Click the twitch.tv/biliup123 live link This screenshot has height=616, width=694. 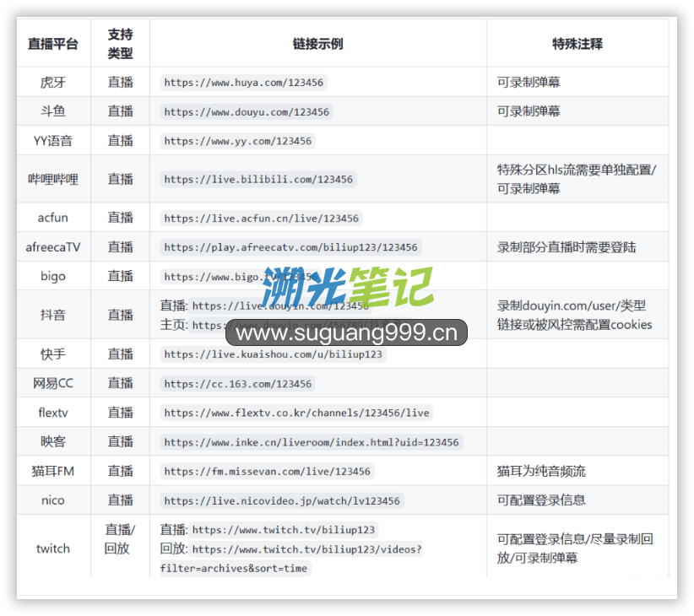pyautogui.click(x=283, y=530)
